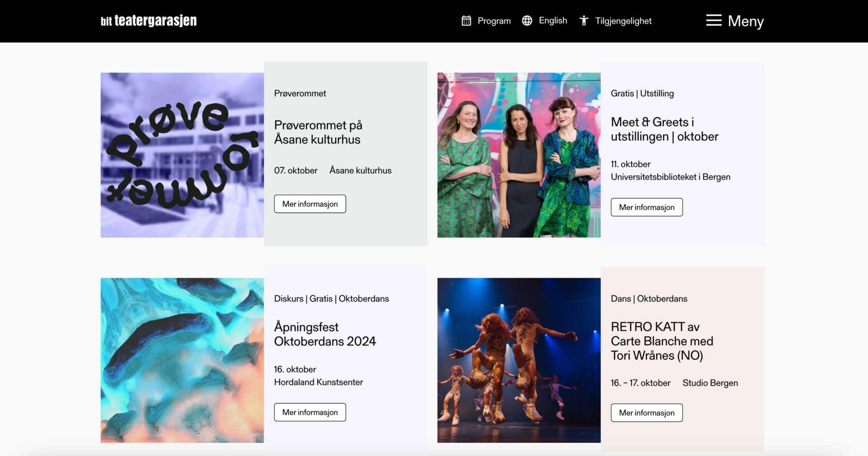Open RETRO KATT av Carte Blanche title
Image resolution: width=868 pixels, height=456 pixels.
pos(661,341)
